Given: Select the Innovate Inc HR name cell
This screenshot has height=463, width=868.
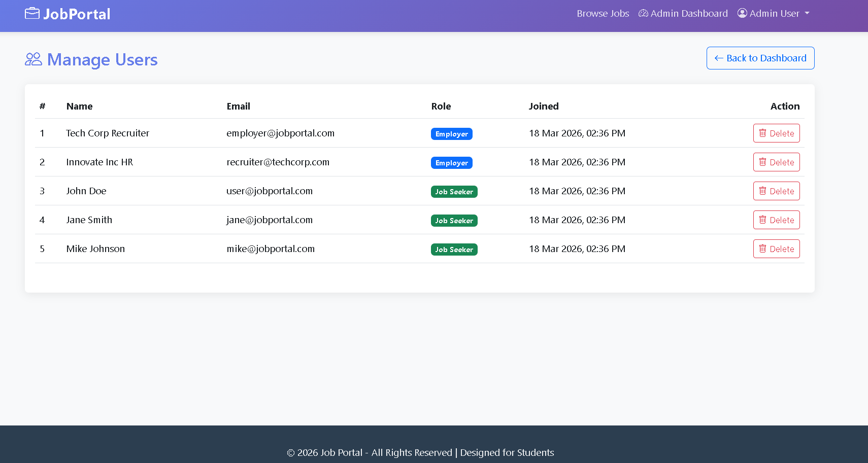Looking at the screenshot, I should click(x=99, y=162).
